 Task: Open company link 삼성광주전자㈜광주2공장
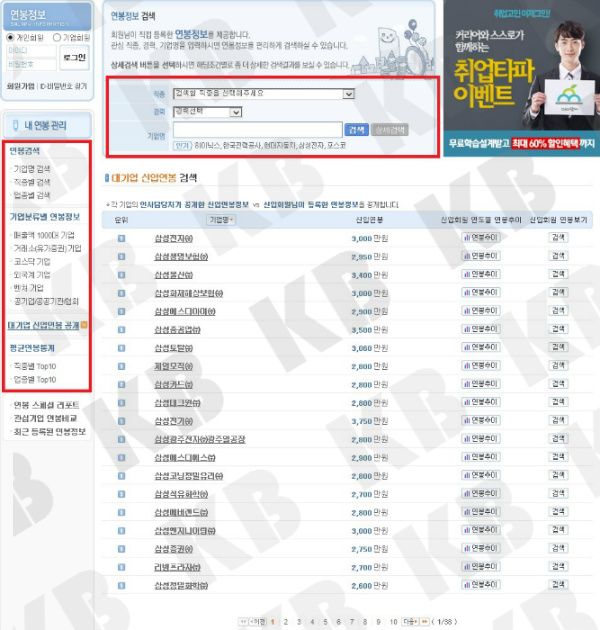coord(200,440)
